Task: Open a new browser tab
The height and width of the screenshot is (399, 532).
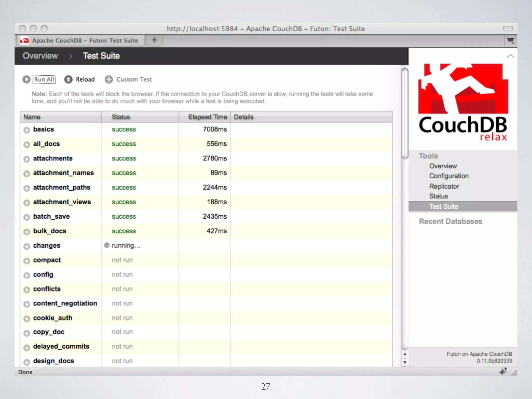Action: 154,40
